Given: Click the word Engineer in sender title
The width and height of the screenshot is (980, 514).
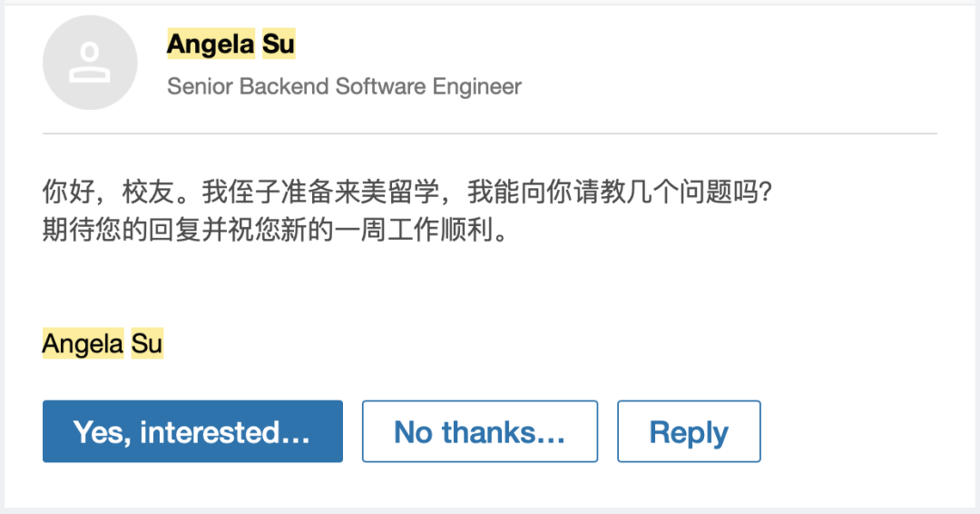Looking at the screenshot, I should (477, 86).
